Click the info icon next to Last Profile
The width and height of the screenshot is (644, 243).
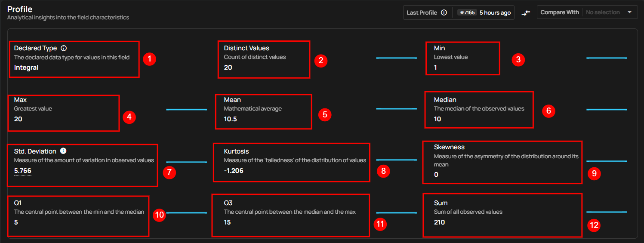click(444, 13)
